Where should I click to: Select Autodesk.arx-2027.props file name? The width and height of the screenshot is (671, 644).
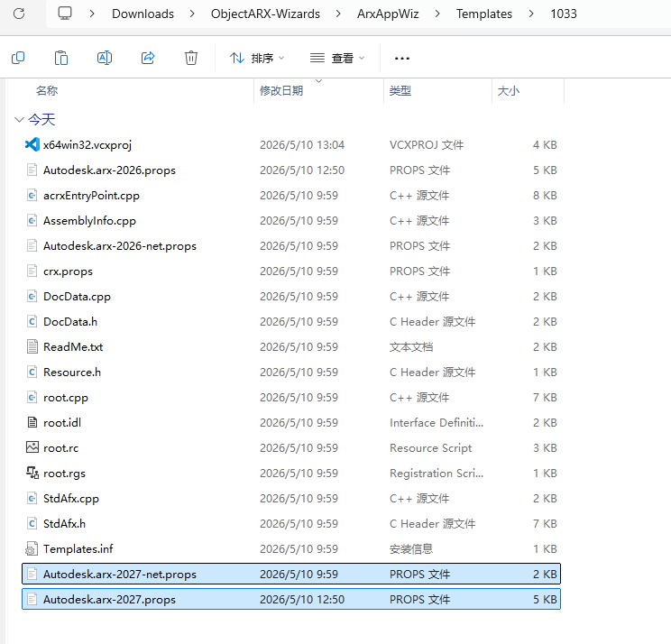[109, 600]
